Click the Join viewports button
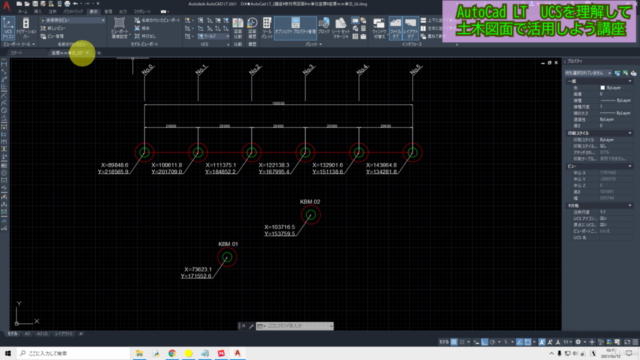 142,28
